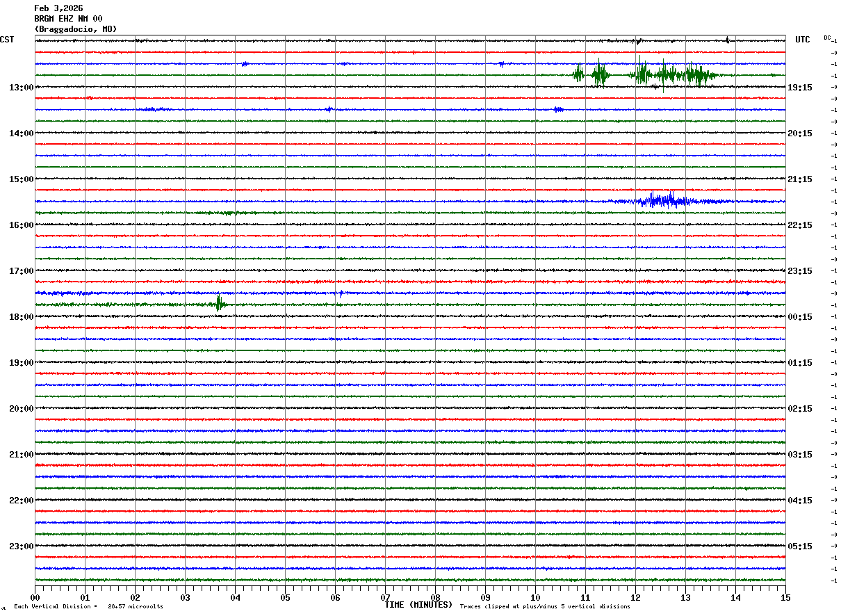
Task: Click the 07 minute axis tick label
Action: pyautogui.click(x=385, y=597)
